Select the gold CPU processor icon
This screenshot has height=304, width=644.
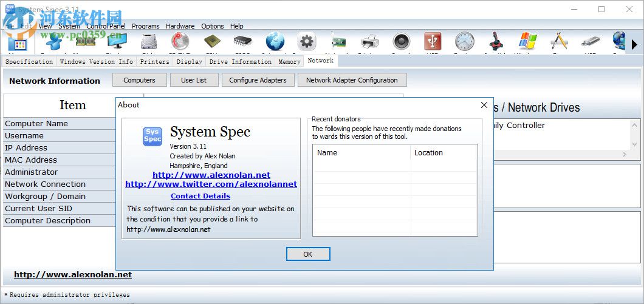point(212,41)
